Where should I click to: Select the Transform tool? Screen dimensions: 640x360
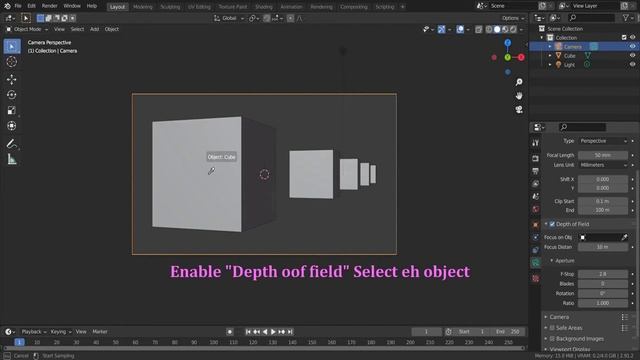pyautogui.click(x=12, y=126)
